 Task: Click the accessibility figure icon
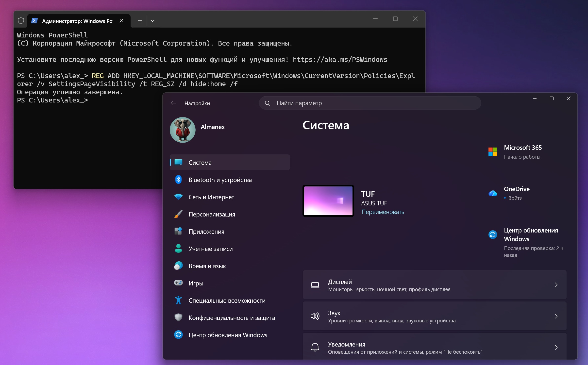tap(178, 300)
